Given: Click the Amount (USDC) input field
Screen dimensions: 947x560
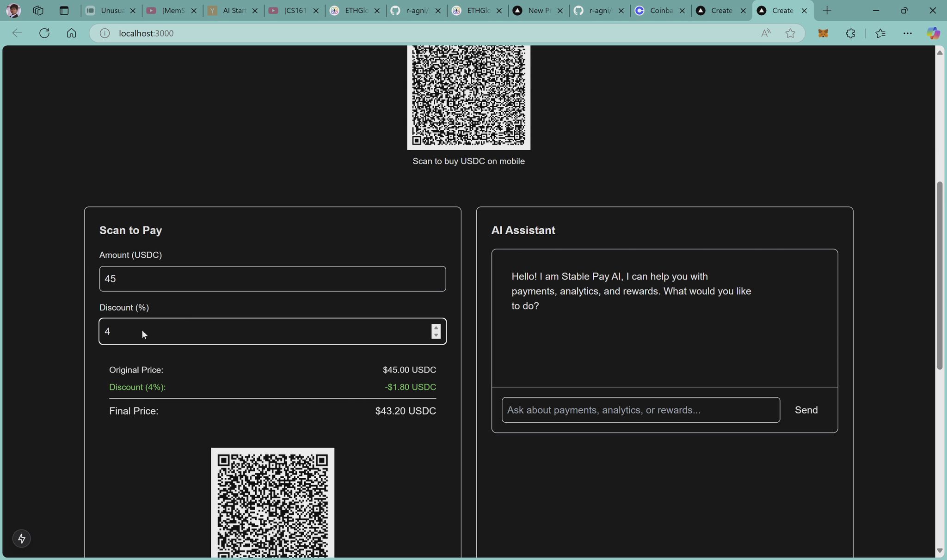Looking at the screenshot, I should [x=272, y=279].
